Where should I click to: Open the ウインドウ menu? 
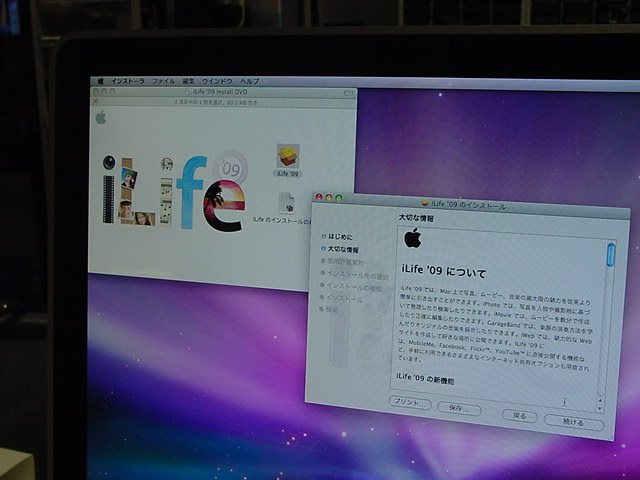[217, 81]
